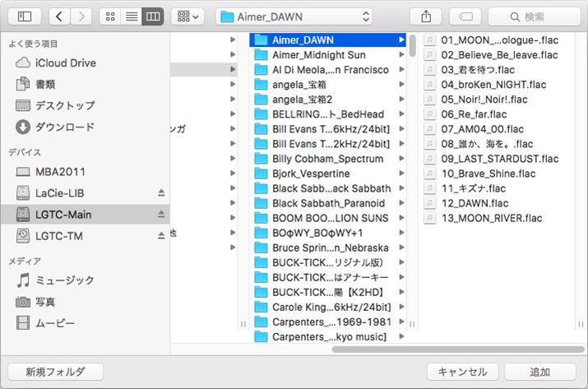Toggle the sidebar visibility button

coord(25,16)
